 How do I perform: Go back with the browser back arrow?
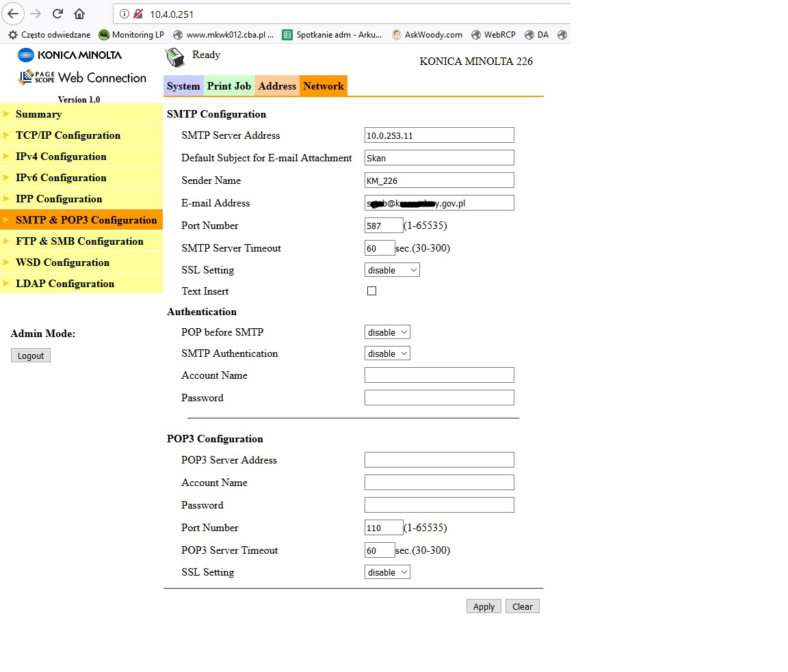tap(13, 14)
